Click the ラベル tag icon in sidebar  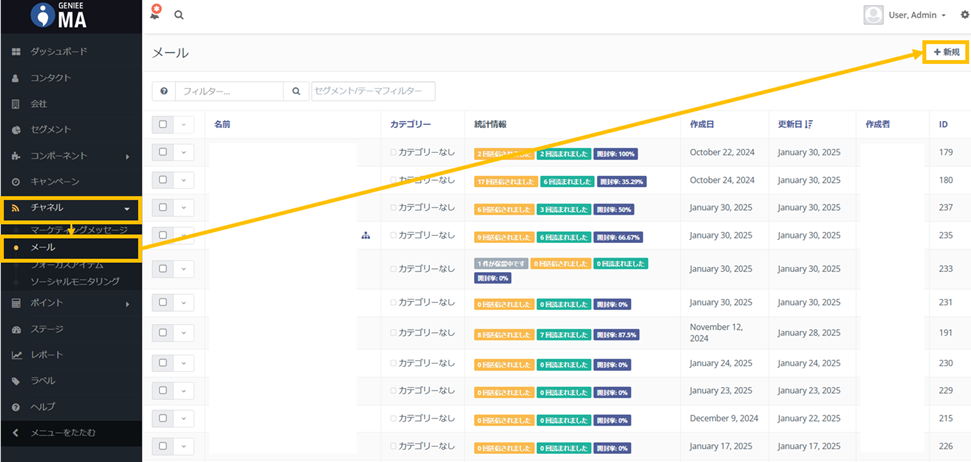[x=16, y=381]
